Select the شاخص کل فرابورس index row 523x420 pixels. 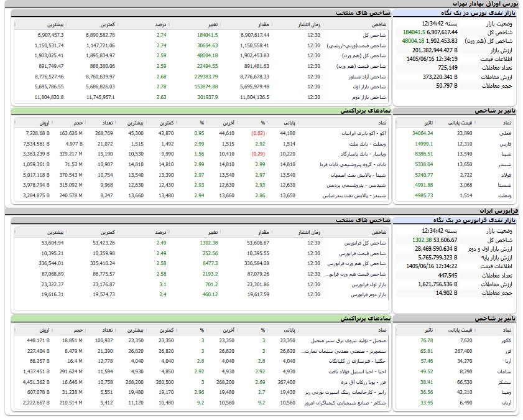[201, 243]
